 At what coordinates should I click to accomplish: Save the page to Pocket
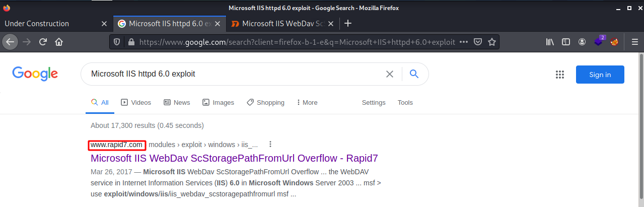(478, 42)
